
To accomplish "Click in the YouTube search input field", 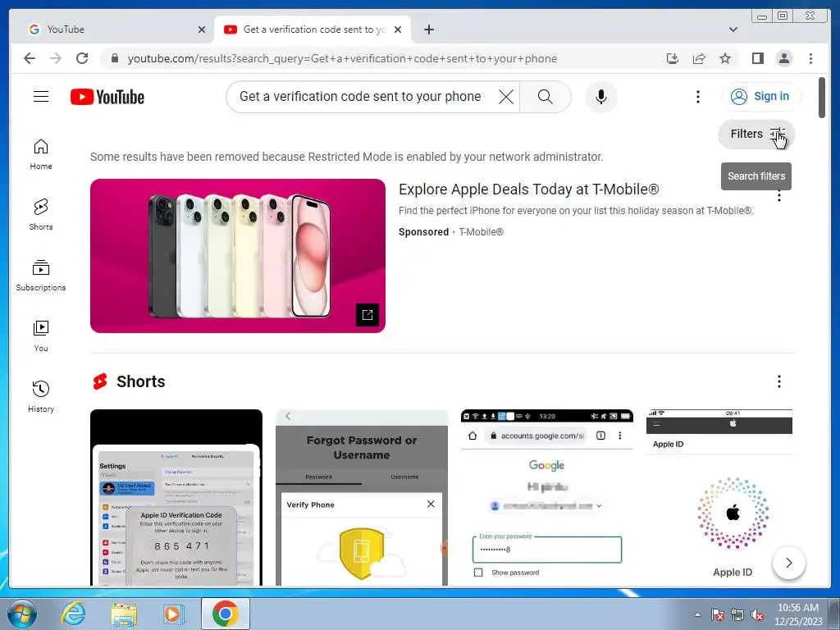I will pos(360,97).
